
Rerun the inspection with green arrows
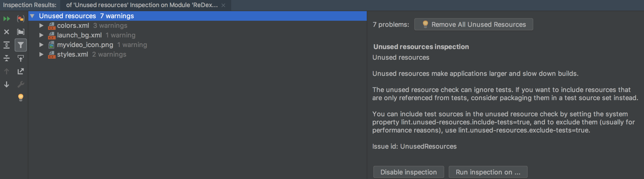[x=6, y=19]
